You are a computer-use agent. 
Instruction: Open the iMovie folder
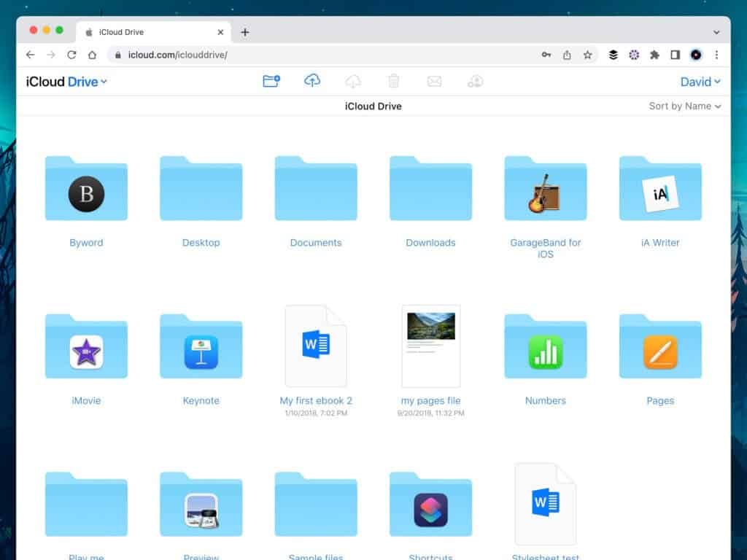tap(86, 348)
